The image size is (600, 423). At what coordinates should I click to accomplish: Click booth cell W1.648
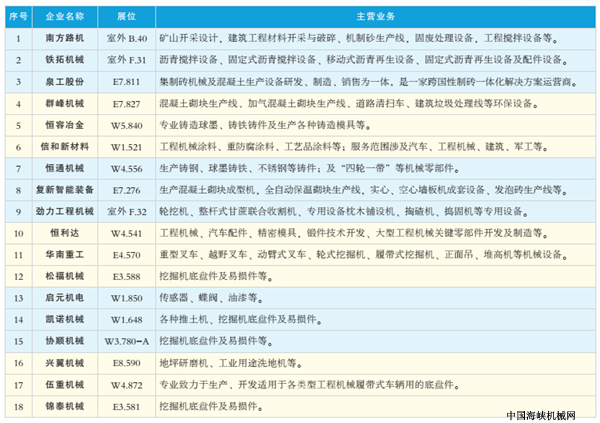click(127, 320)
